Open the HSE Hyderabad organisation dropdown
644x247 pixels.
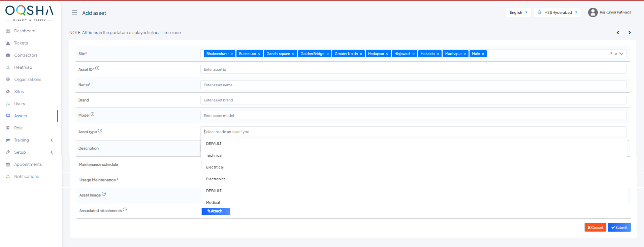pyautogui.click(x=557, y=12)
